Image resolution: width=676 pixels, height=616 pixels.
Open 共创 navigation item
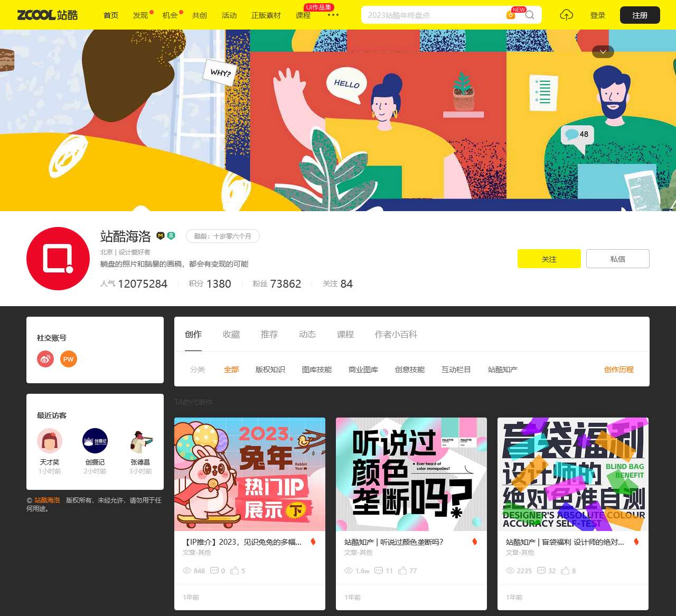coord(200,15)
